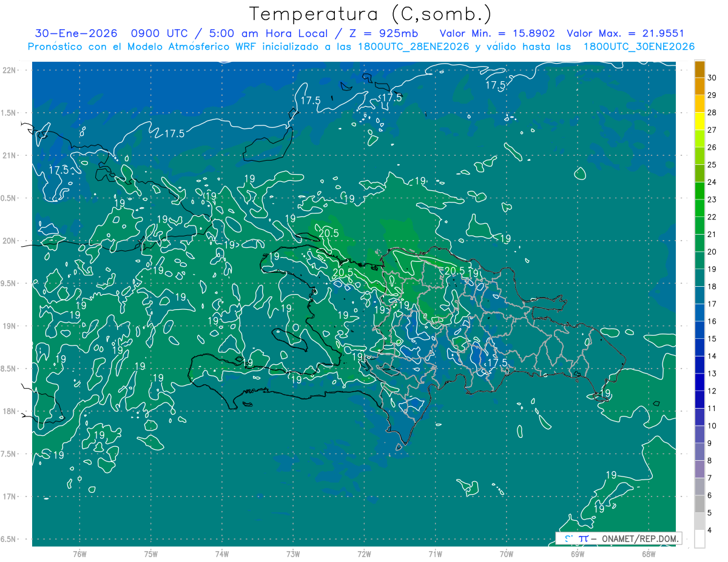The height and width of the screenshot is (562, 728).
Task: Click the 76W longitude axis label
Action: point(79,554)
